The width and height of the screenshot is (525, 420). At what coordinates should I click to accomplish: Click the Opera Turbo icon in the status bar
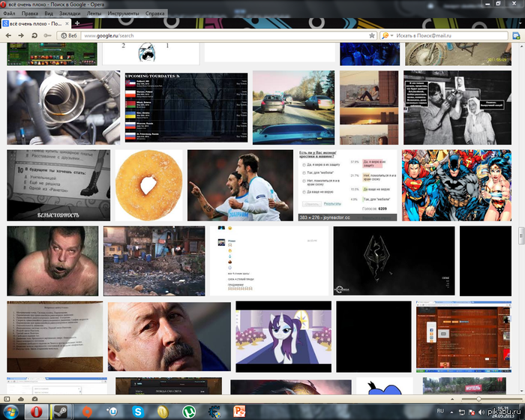pos(34,399)
